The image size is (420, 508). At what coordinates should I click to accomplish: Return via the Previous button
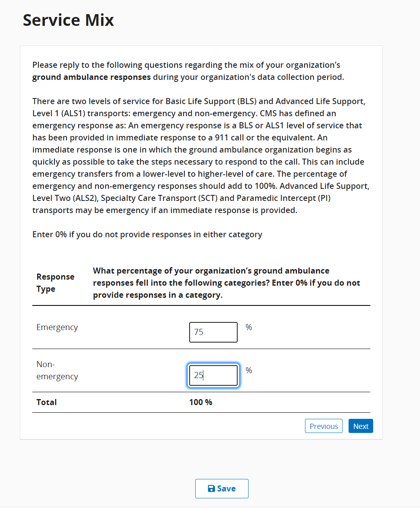pyautogui.click(x=324, y=426)
